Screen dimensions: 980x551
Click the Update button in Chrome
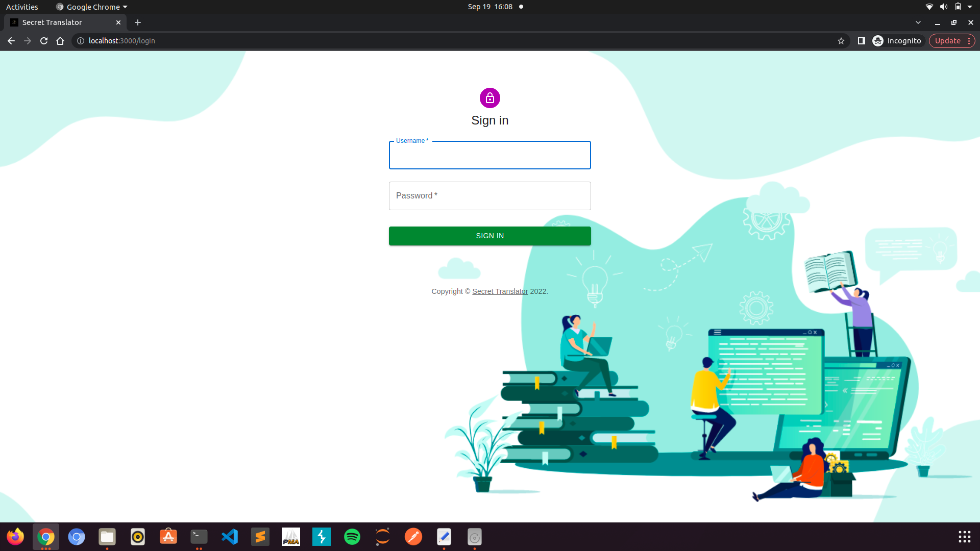[x=947, y=41]
